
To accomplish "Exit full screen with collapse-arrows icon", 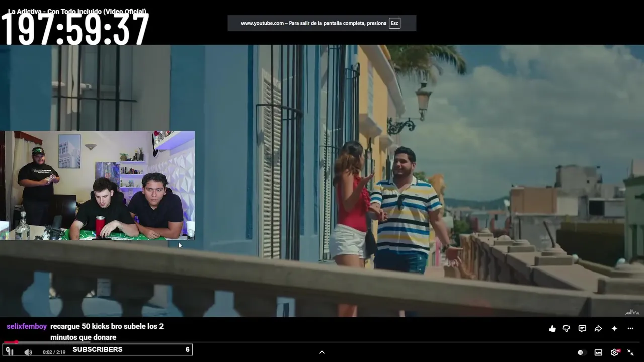I will pyautogui.click(x=630, y=352).
